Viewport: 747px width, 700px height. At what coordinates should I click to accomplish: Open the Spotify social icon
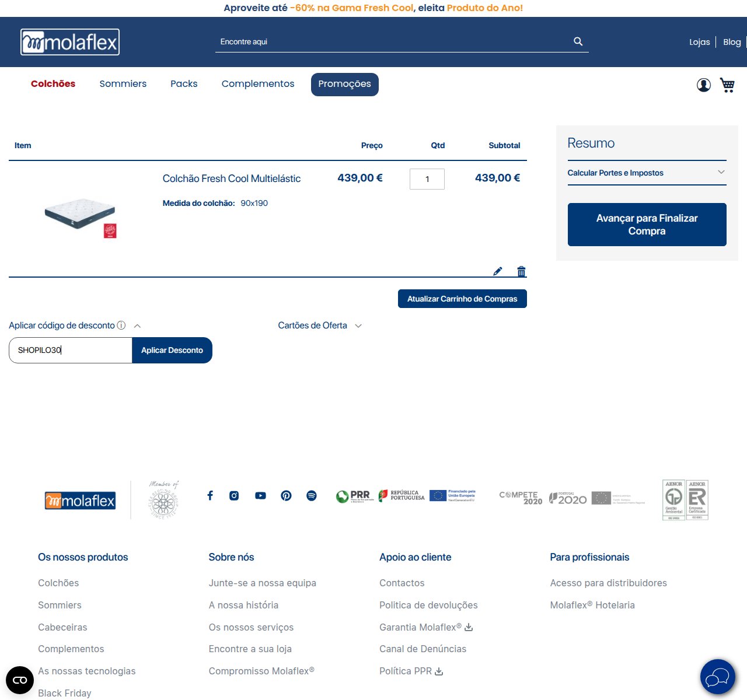[x=312, y=496]
